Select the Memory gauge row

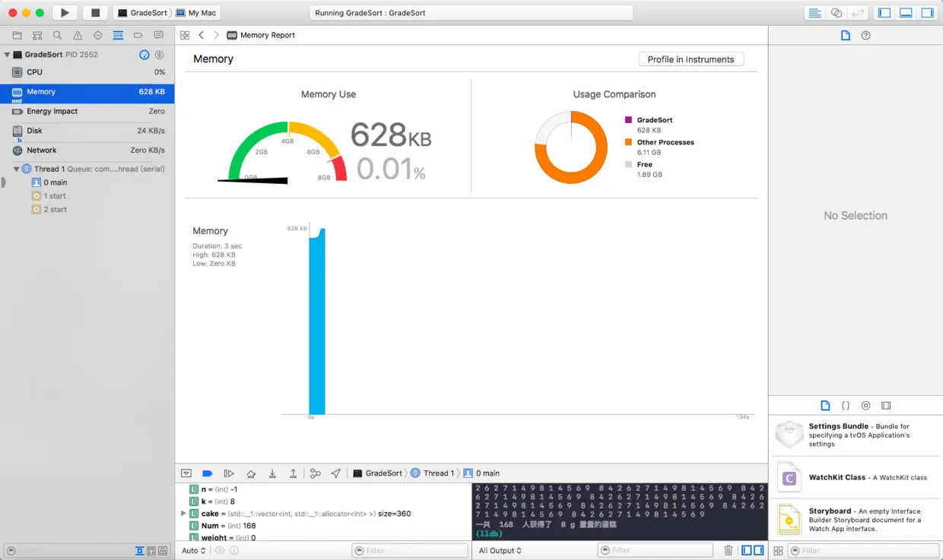87,92
